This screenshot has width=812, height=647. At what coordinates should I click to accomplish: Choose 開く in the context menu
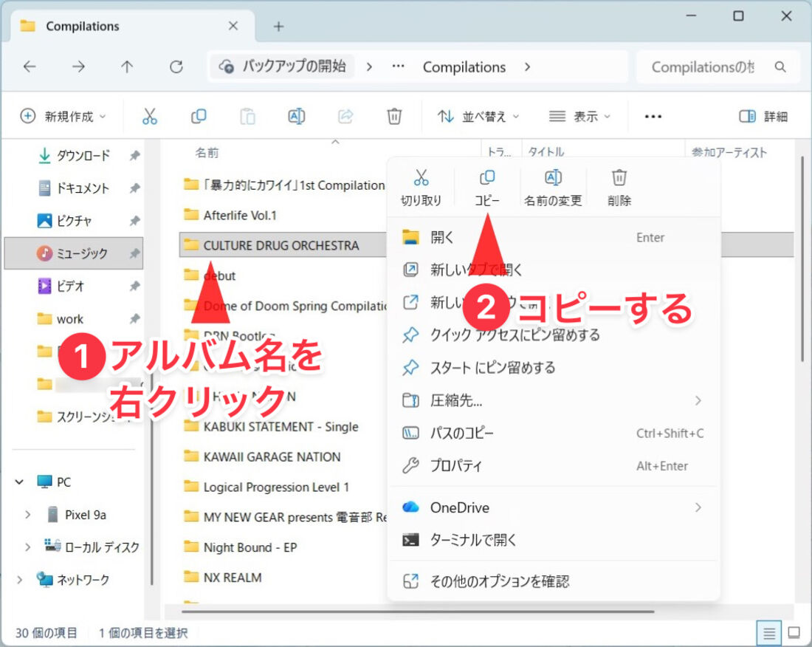[x=553, y=237]
